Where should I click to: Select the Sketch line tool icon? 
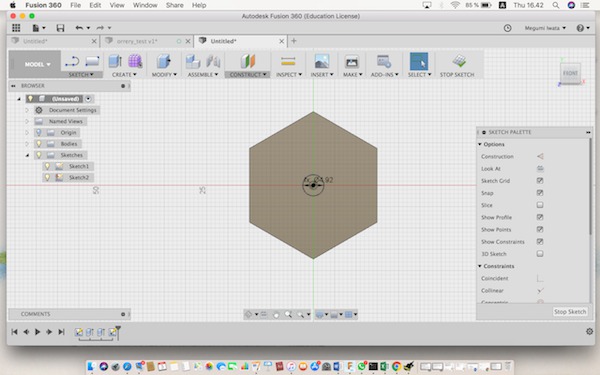click(x=72, y=61)
